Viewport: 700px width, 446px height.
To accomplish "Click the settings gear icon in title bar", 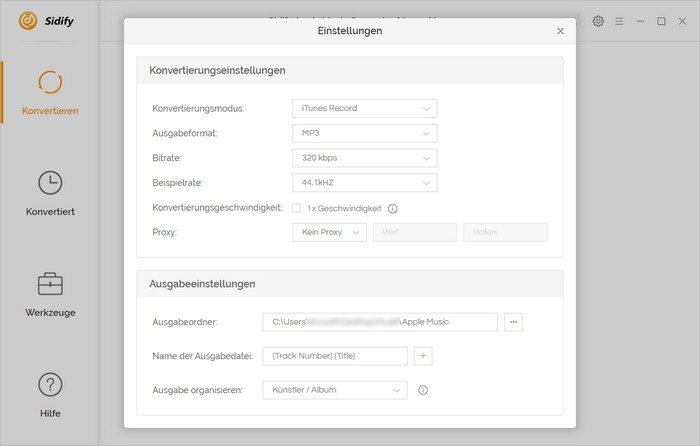I will point(598,21).
